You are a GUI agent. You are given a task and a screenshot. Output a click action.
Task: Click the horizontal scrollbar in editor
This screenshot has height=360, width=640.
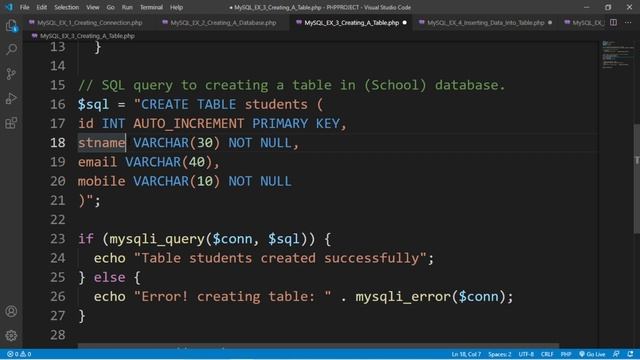point(318,346)
